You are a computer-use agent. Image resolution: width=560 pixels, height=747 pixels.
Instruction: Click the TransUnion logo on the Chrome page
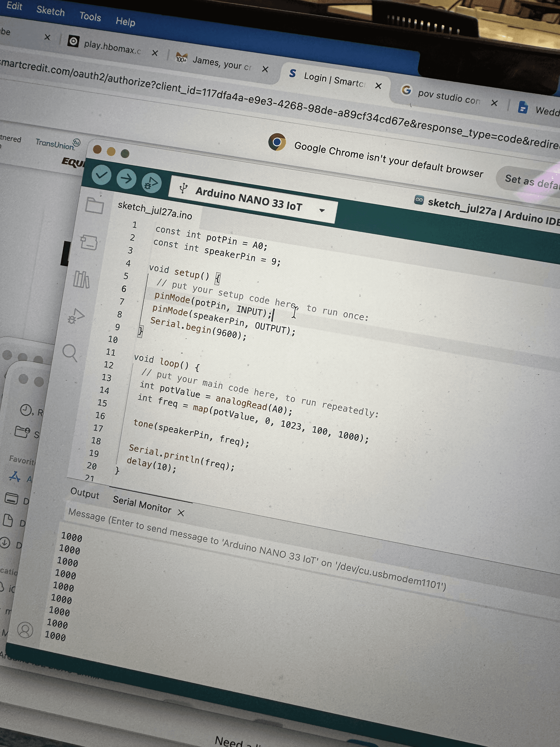58,144
